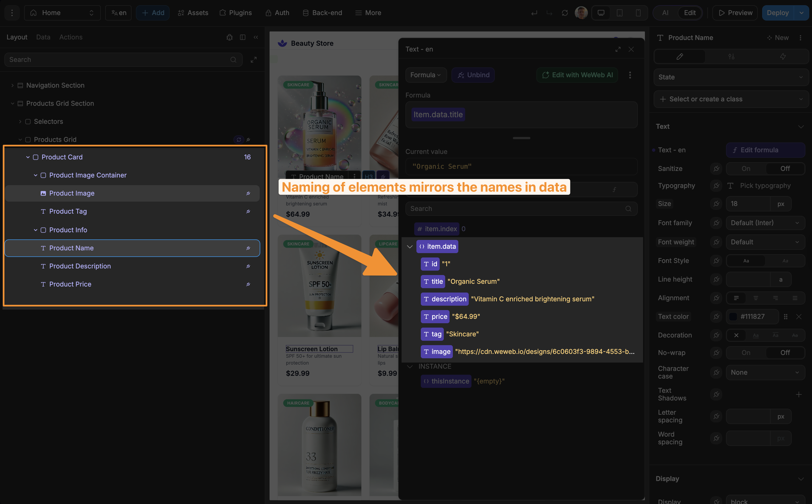Set No-wrap toggle to On

coord(746,353)
